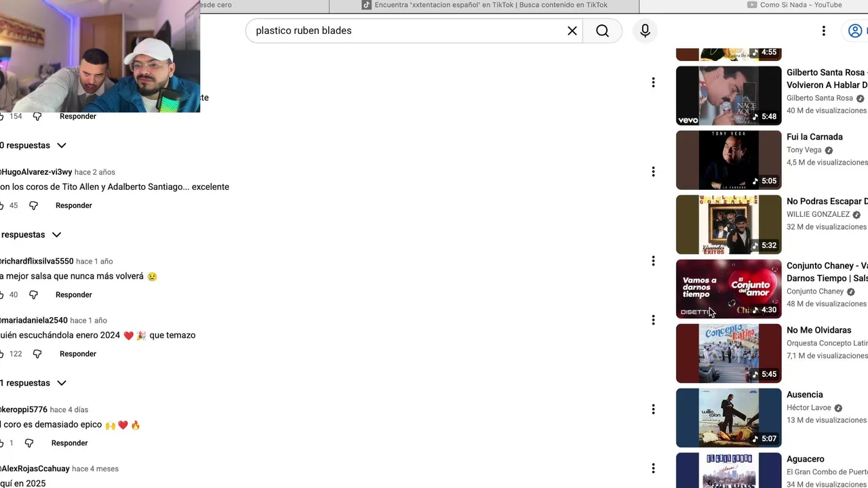Expand replies under Tito Allen comment
Viewport: 868px width, 488px height.
(31, 235)
